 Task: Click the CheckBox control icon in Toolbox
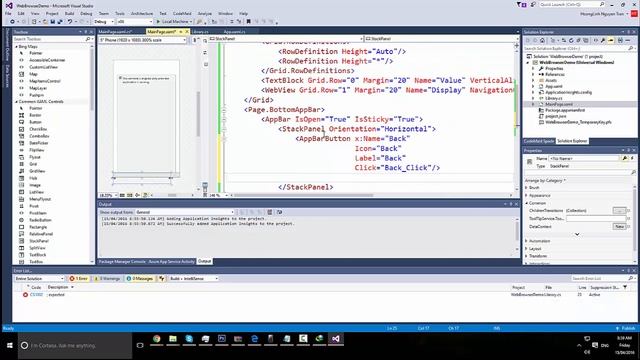[22, 129]
